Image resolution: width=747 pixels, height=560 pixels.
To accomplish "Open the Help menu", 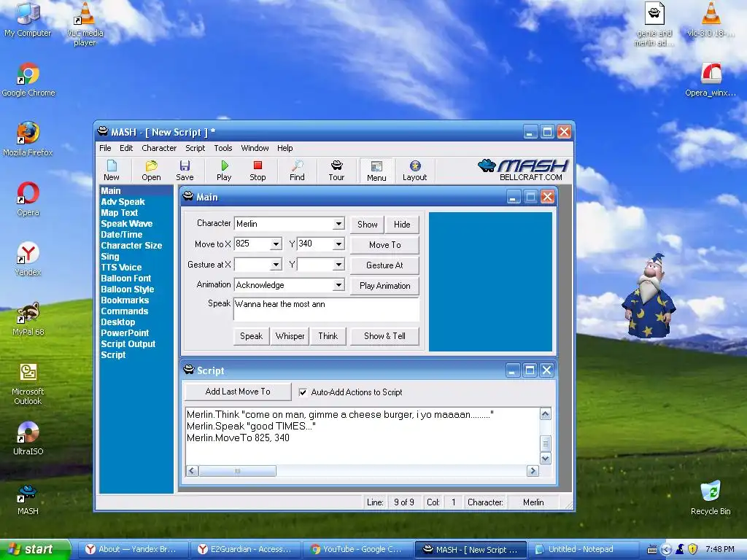I will point(285,148).
